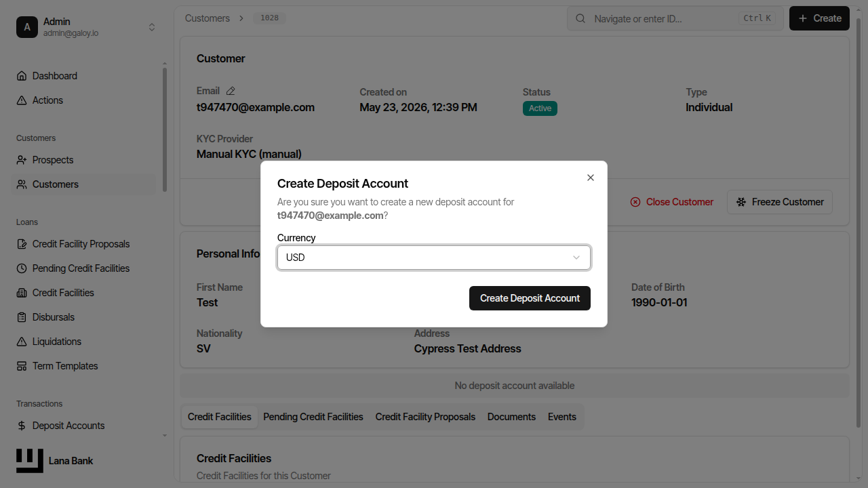This screenshot has height=488, width=868.
Task: Click Customers in the breadcrumb
Action: pyautogui.click(x=208, y=18)
